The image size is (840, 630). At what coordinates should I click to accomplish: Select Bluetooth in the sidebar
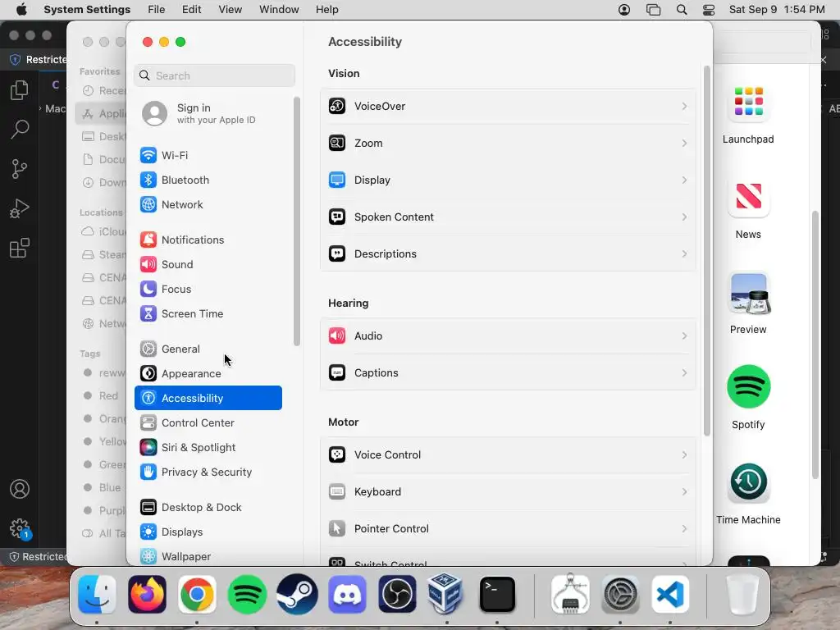click(208, 180)
